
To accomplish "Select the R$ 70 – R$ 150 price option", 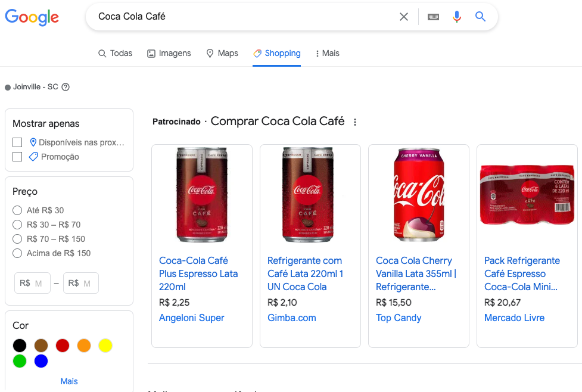I will pyautogui.click(x=17, y=239).
